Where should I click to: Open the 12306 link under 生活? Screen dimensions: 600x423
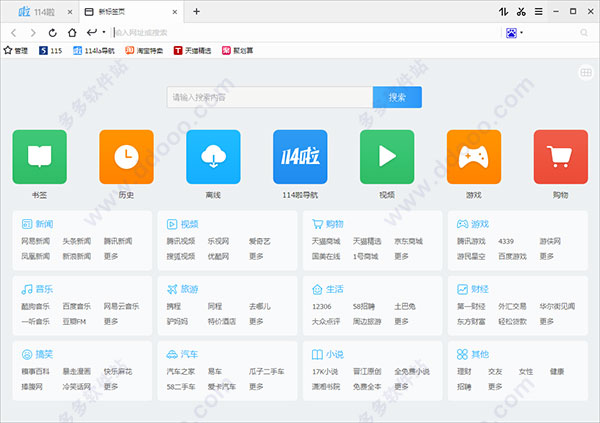point(321,307)
